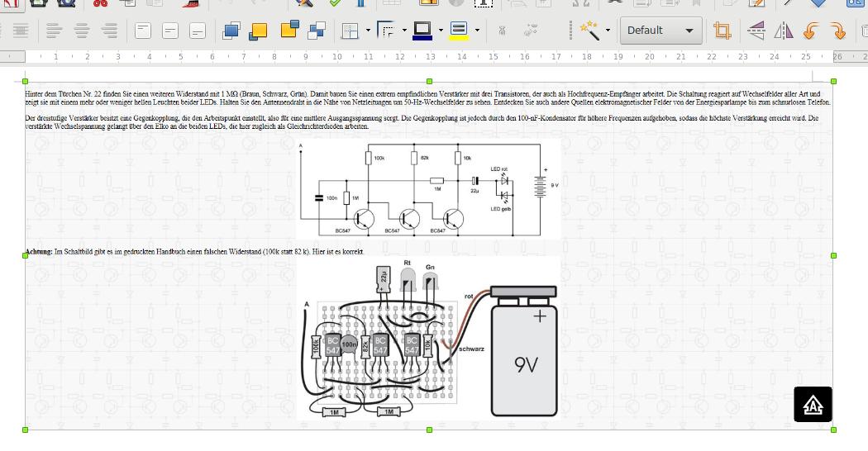868x451 pixels.
Task: Click yellow square with blue corner arrange icon
Action: click(289, 30)
